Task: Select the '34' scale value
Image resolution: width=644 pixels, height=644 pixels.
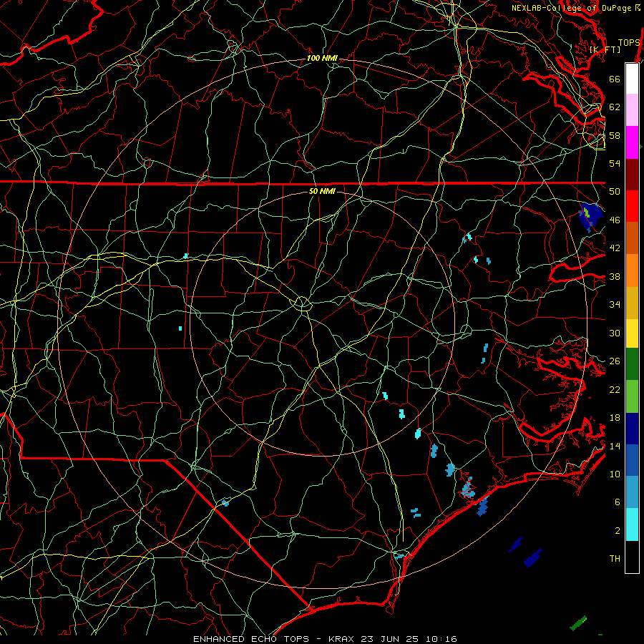Action: coord(615,305)
